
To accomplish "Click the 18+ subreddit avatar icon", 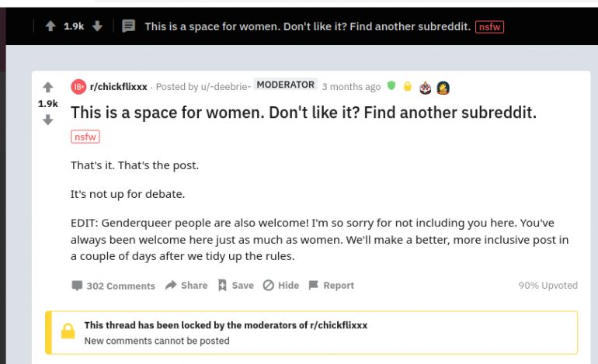I will pyautogui.click(x=78, y=87).
